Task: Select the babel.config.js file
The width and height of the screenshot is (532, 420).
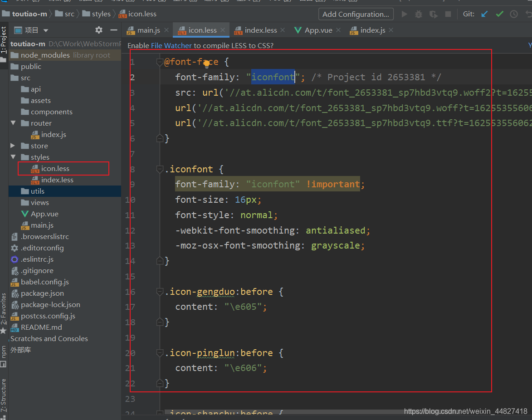Action: click(65, 282)
